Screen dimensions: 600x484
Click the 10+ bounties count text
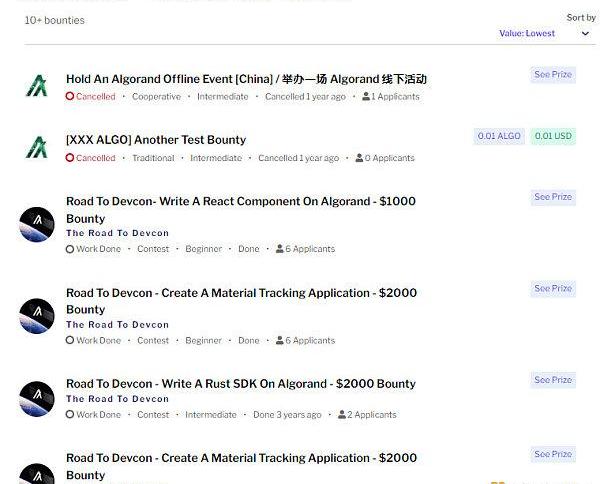54,20
